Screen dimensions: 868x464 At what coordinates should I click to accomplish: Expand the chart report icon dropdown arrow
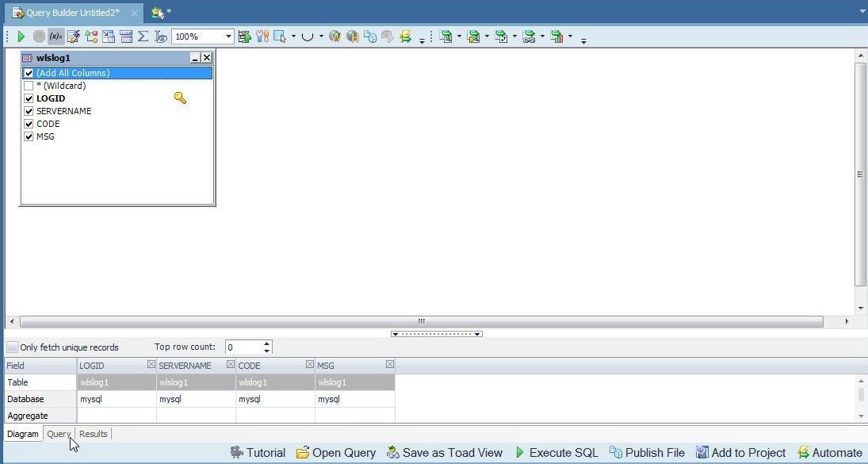570,36
